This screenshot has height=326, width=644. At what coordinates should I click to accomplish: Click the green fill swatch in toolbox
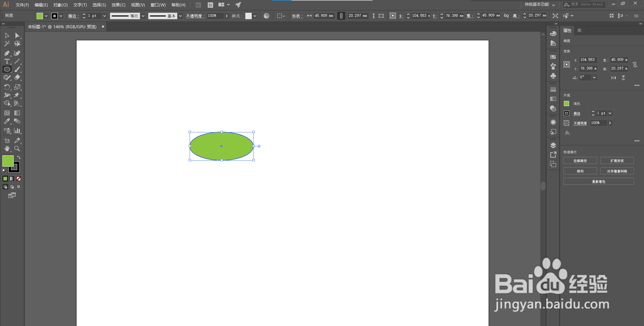point(8,161)
